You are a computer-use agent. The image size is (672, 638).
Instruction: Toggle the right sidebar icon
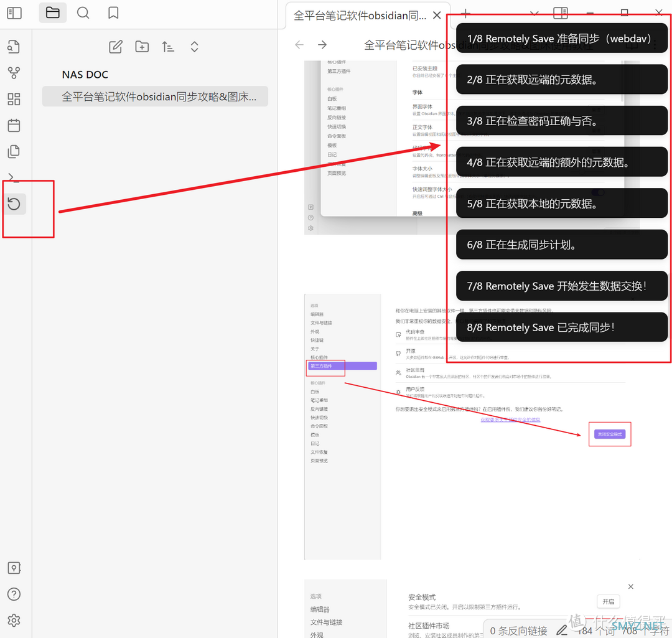point(560,13)
